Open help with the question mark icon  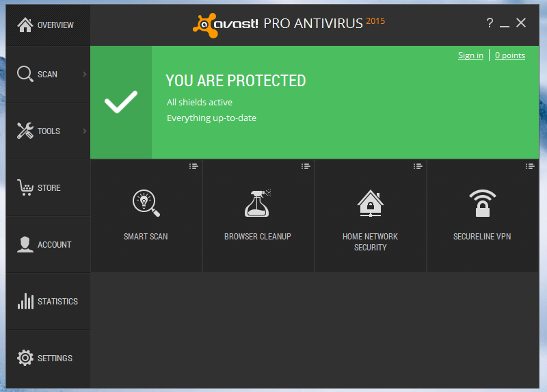(x=490, y=23)
